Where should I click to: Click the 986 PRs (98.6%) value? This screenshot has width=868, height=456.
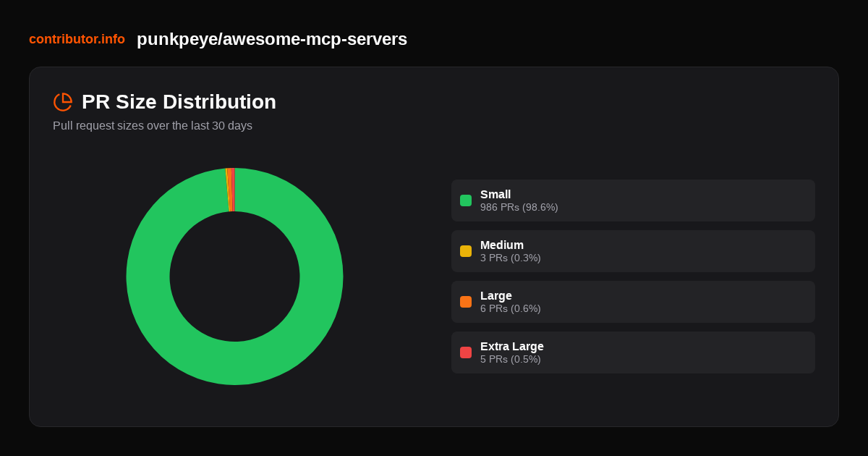coord(519,207)
